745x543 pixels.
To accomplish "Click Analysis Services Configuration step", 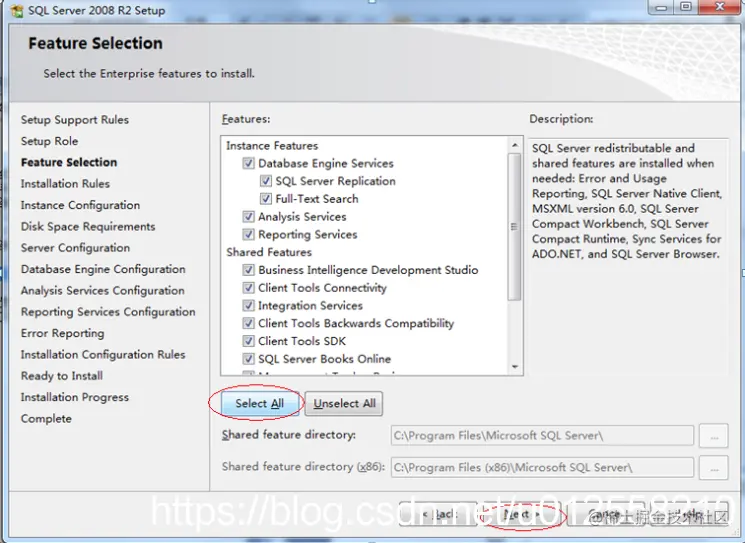I will tap(103, 291).
